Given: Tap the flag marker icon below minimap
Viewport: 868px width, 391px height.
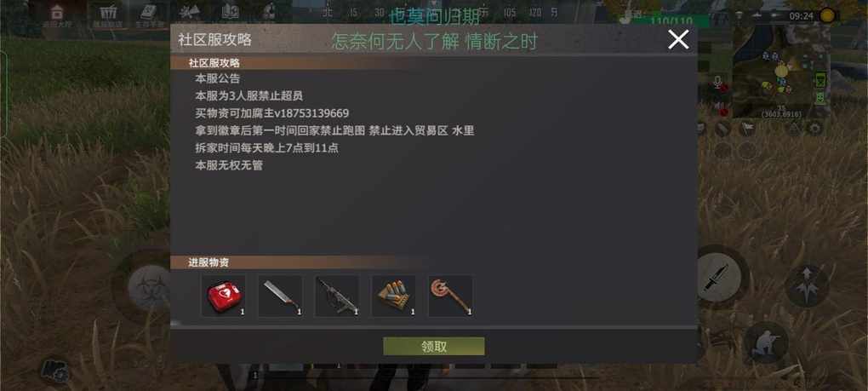Looking at the screenshot, I should click(746, 129).
